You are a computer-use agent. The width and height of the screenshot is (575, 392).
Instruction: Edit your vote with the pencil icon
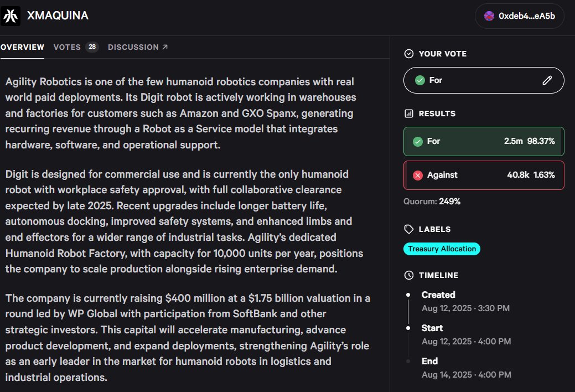(547, 80)
